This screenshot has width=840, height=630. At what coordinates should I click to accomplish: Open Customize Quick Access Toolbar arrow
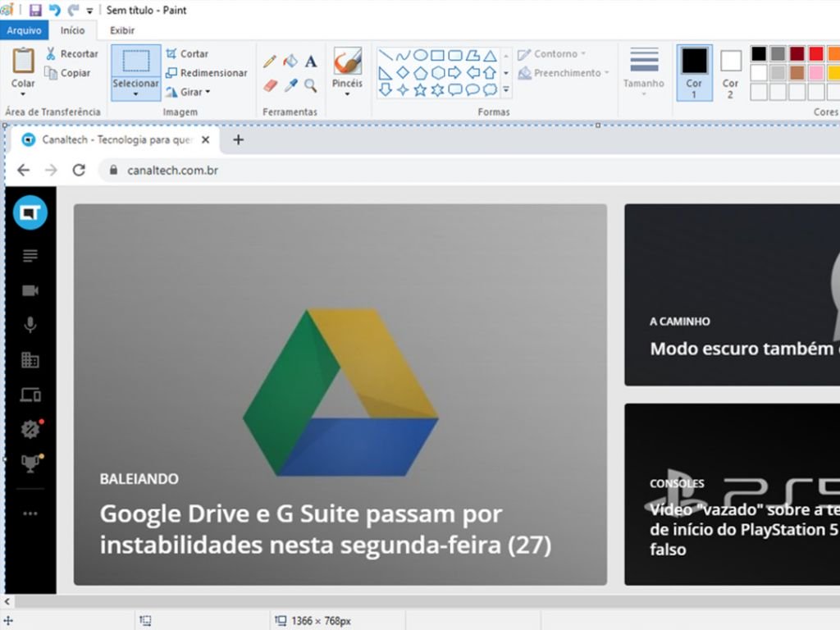[x=89, y=10]
